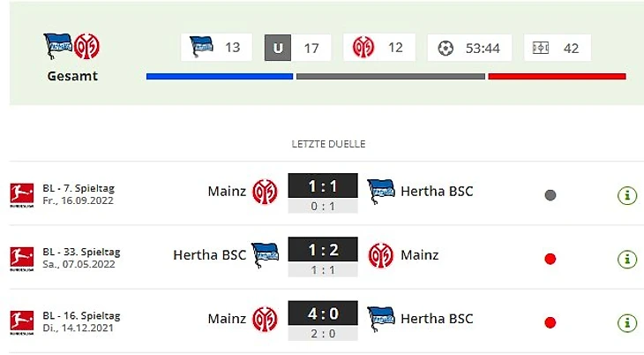This screenshot has height=355, width=644.
Task: Click the Gesamt team logos header
Action: click(72, 46)
